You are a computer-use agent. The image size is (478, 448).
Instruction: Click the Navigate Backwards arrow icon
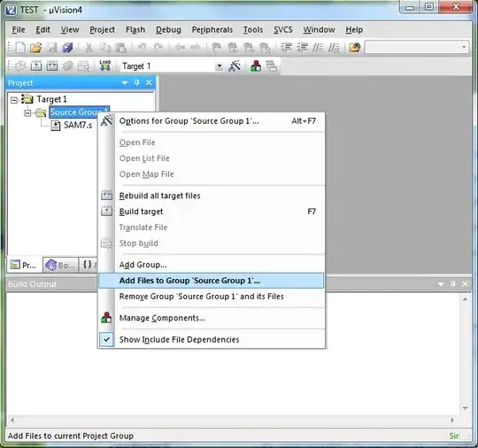click(x=180, y=48)
